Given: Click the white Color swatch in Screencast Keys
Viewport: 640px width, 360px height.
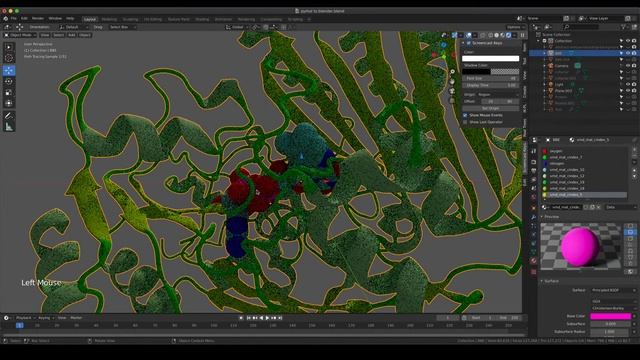Looking at the screenshot, I should click(490, 58).
